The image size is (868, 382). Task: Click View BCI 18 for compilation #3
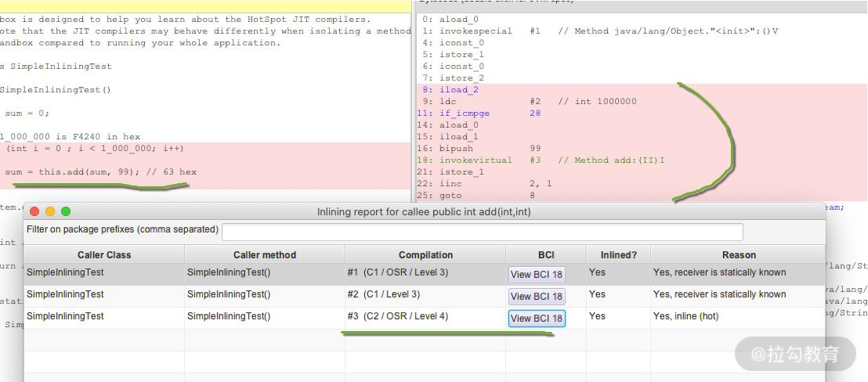pyautogui.click(x=536, y=318)
